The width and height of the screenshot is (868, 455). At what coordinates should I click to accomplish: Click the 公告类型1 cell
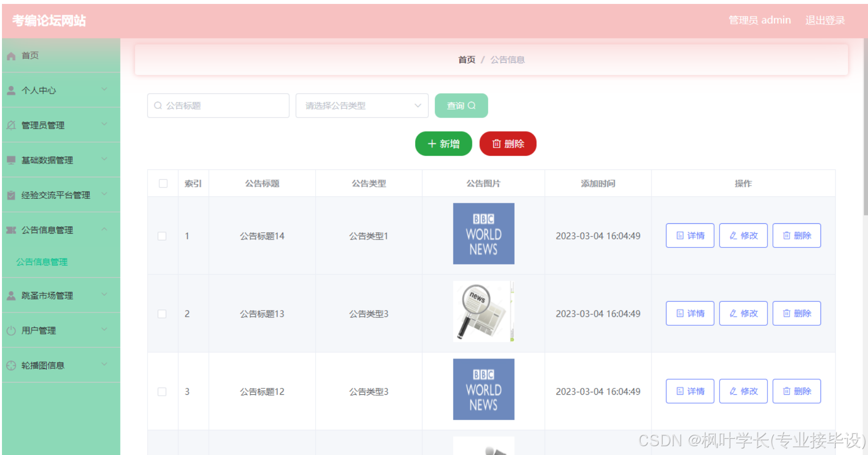(x=369, y=236)
